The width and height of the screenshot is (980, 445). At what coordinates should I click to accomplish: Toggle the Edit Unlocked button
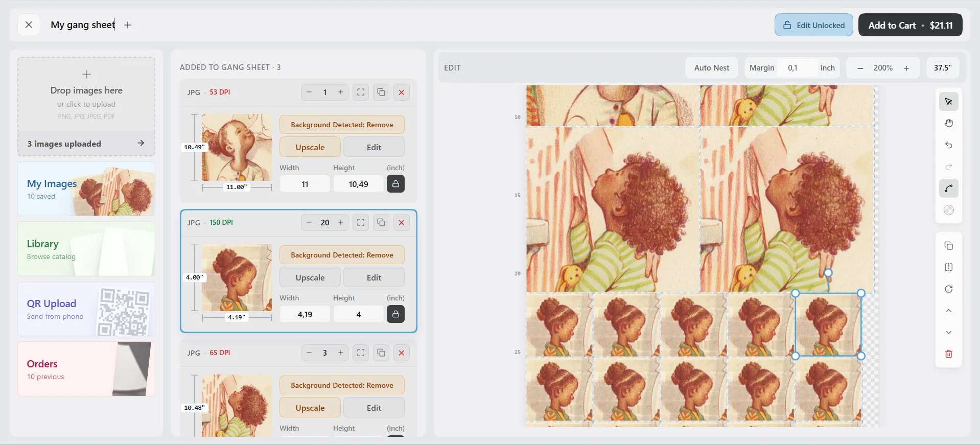[x=813, y=25]
